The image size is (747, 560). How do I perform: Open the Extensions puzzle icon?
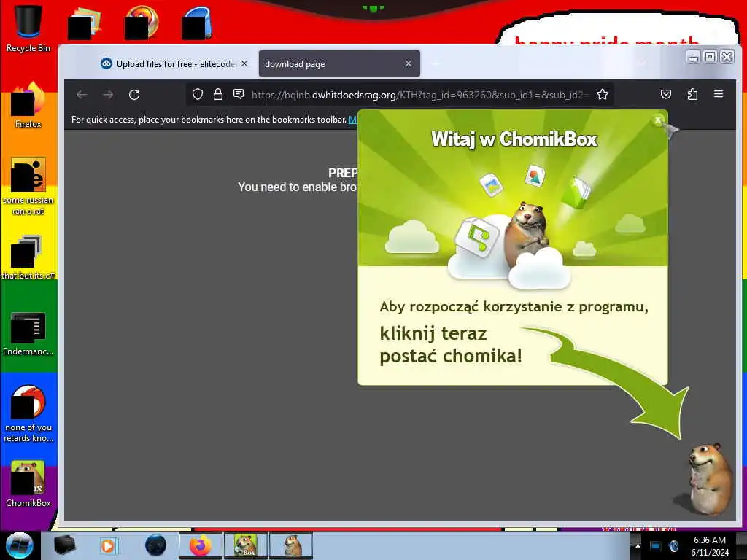click(x=692, y=94)
